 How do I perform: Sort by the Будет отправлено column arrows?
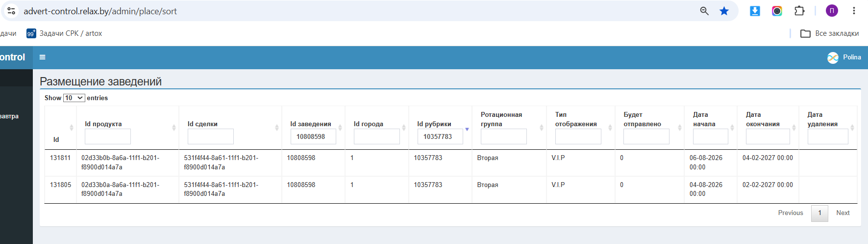[x=680, y=128]
